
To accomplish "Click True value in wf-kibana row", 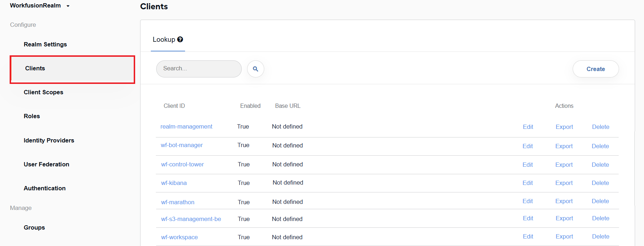I will (244, 183).
